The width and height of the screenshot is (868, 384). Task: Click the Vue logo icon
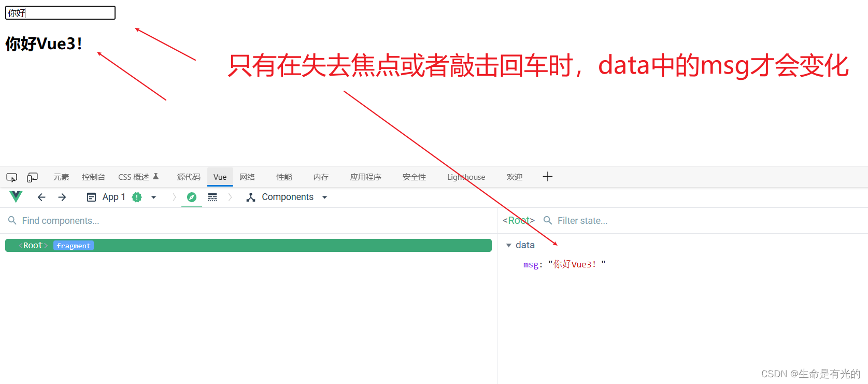(16, 197)
